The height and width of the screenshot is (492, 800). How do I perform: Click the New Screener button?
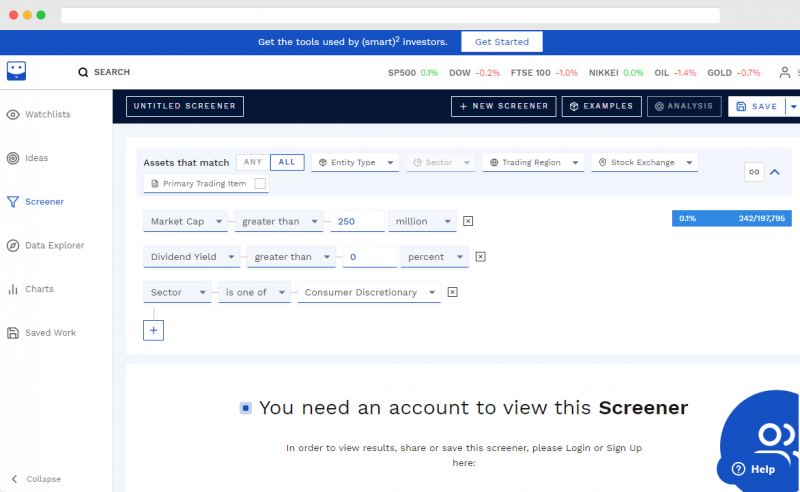[503, 107]
